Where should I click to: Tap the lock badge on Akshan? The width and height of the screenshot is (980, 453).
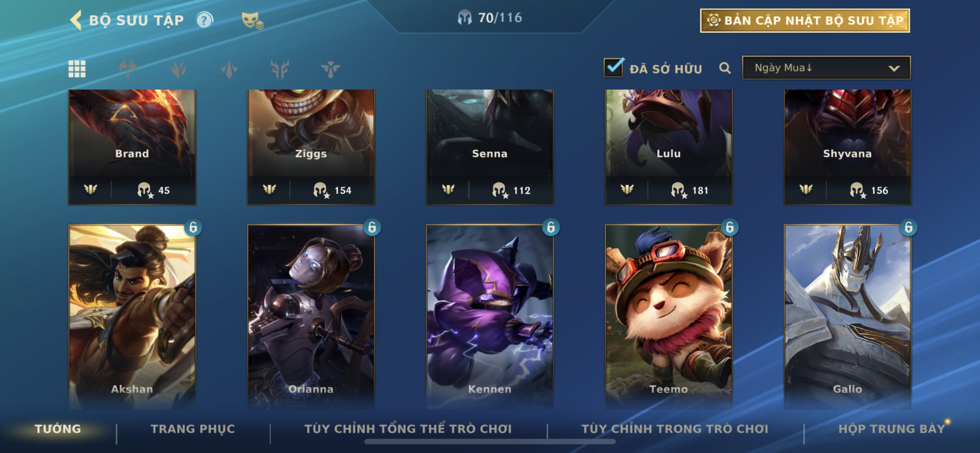click(193, 227)
